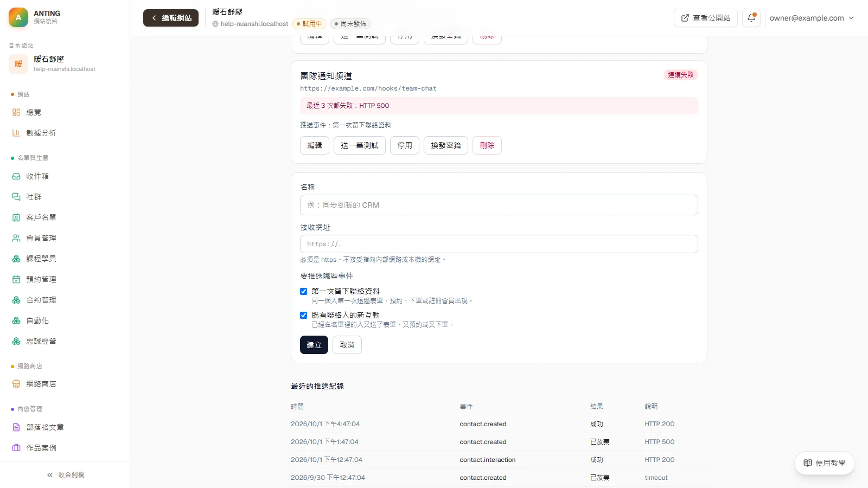Click the 收件箱 inbox icon
868x488 pixels.
[x=16, y=176]
